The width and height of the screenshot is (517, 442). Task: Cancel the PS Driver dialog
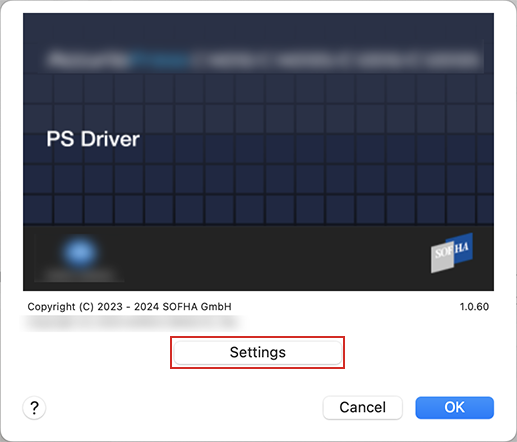pos(362,407)
